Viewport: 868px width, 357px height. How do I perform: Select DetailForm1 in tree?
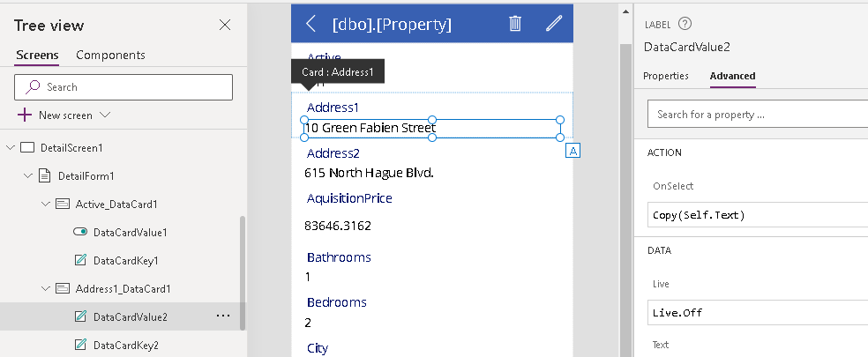tap(86, 176)
